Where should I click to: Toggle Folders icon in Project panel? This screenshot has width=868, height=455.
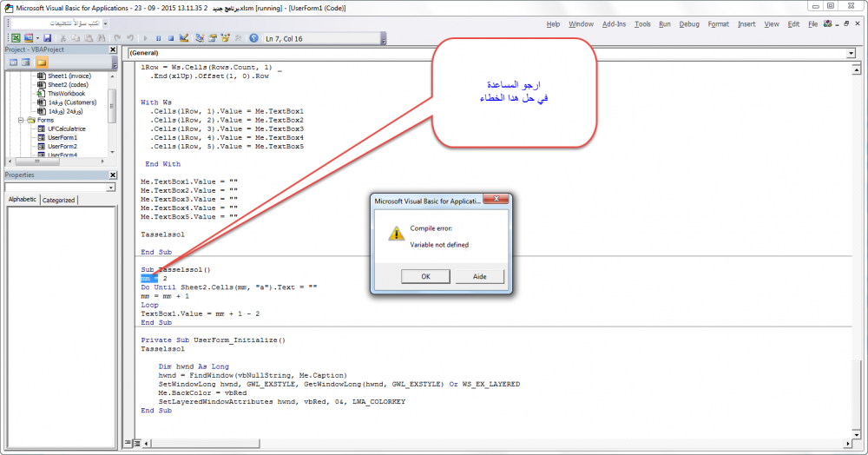pos(42,63)
